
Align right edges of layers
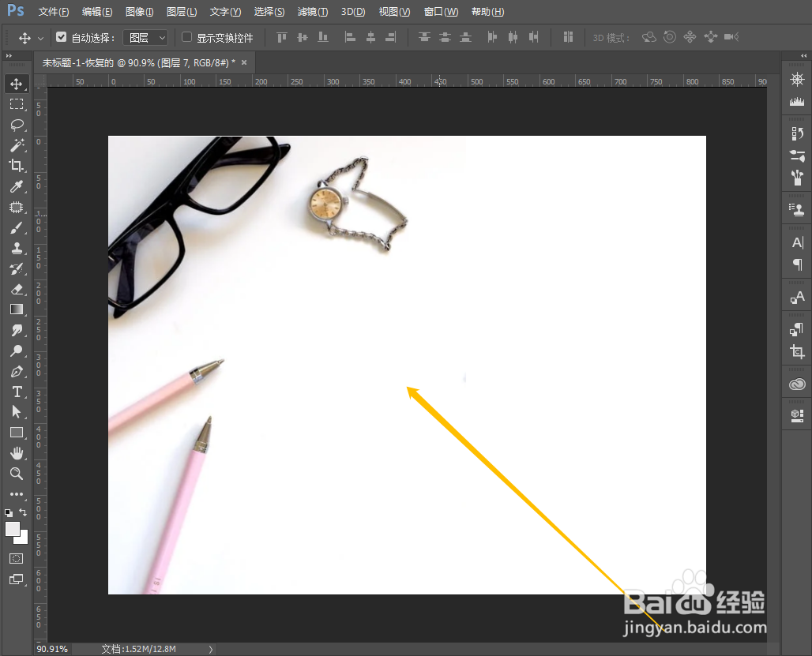[392, 37]
